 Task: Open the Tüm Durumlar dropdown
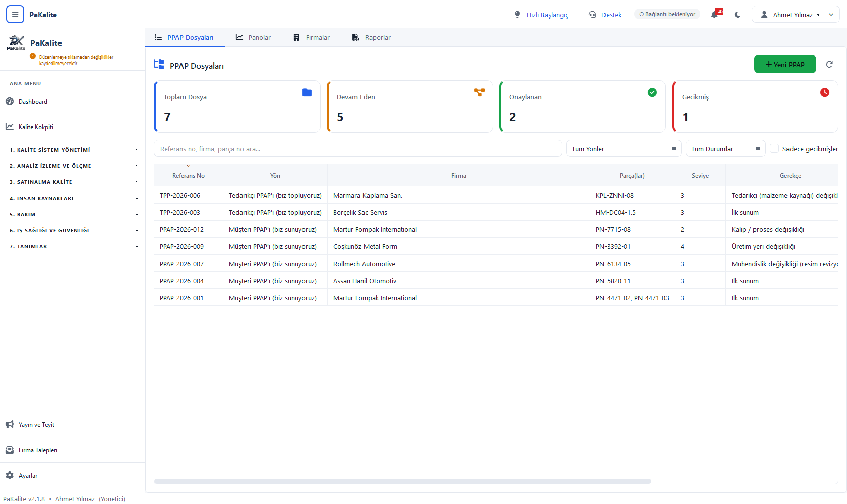click(x=725, y=149)
